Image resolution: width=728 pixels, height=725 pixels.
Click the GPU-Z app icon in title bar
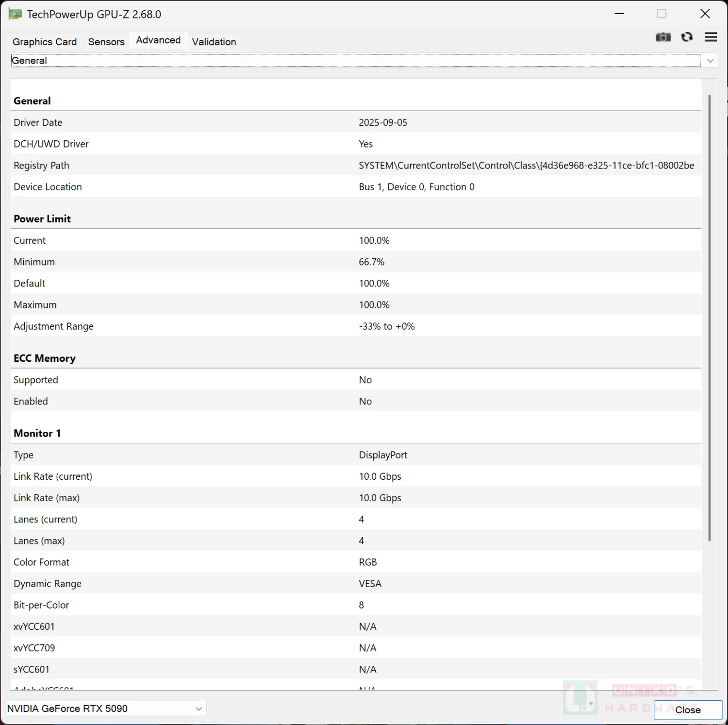[15, 14]
